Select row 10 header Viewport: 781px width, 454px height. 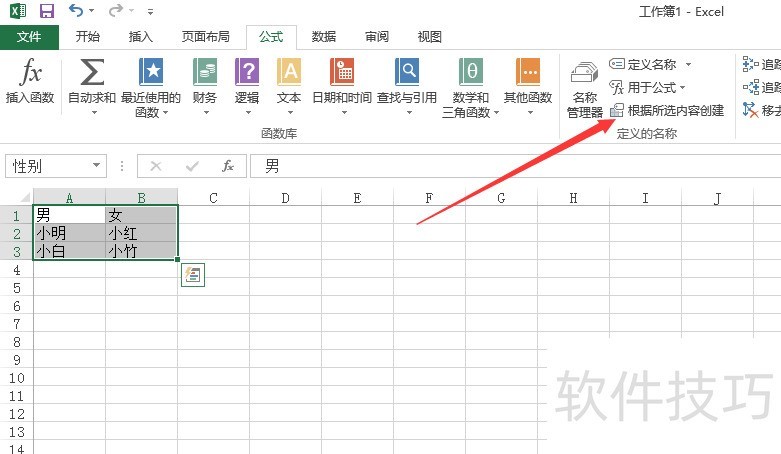(x=16, y=378)
